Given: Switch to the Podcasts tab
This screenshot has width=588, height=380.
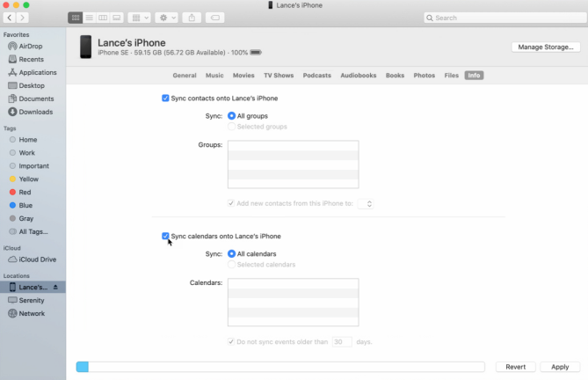Looking at the screenshot, I should [x=317, y=76].
